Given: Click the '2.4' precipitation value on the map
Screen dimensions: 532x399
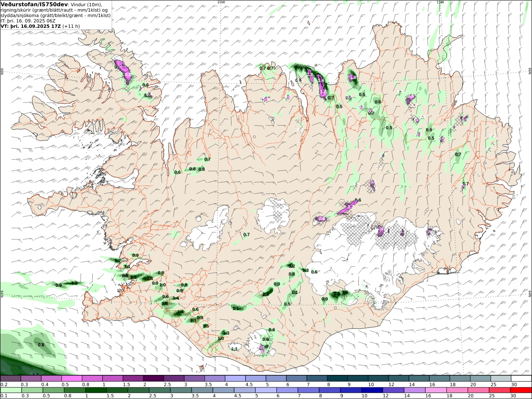Looking at the screenshot, I should [150, 278].
